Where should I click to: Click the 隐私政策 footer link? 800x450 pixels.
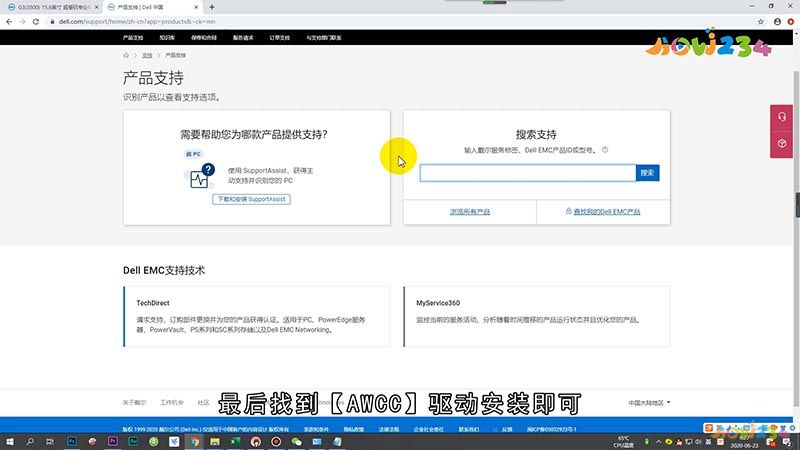pos(354,430)
